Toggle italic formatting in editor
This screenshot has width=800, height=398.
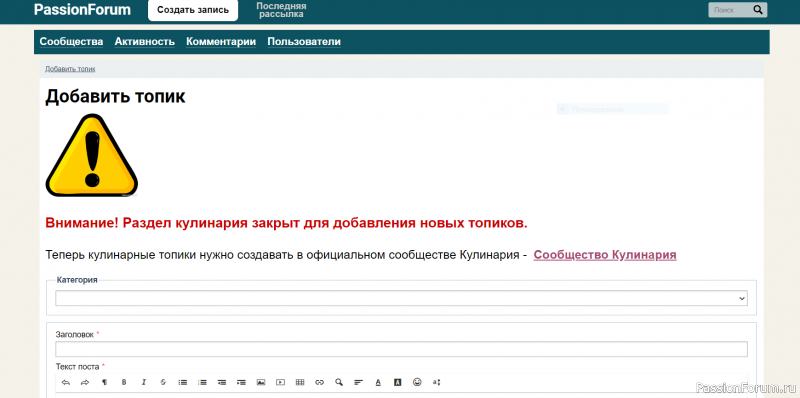144,382
